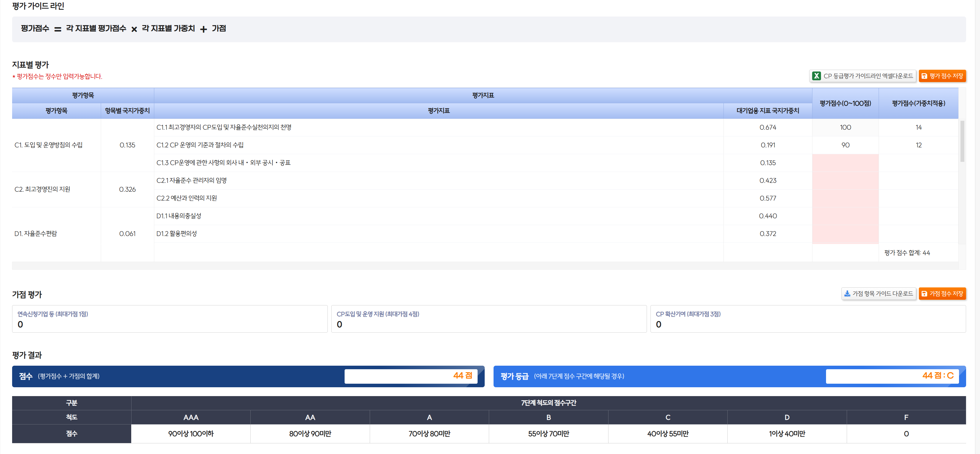Download CP 등급평가 가이드라인 엑셀다운로드

(862, 76)
